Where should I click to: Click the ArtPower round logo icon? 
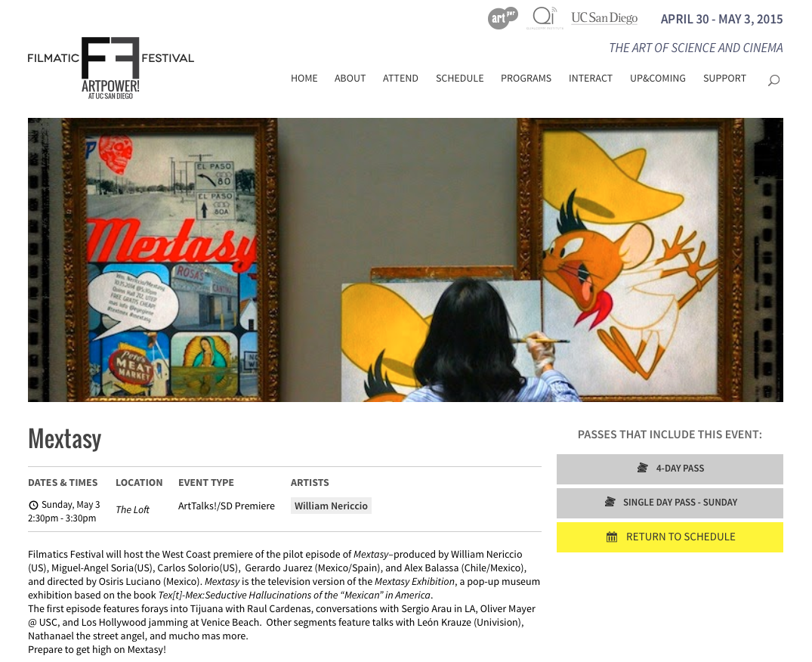click(502, 19)
